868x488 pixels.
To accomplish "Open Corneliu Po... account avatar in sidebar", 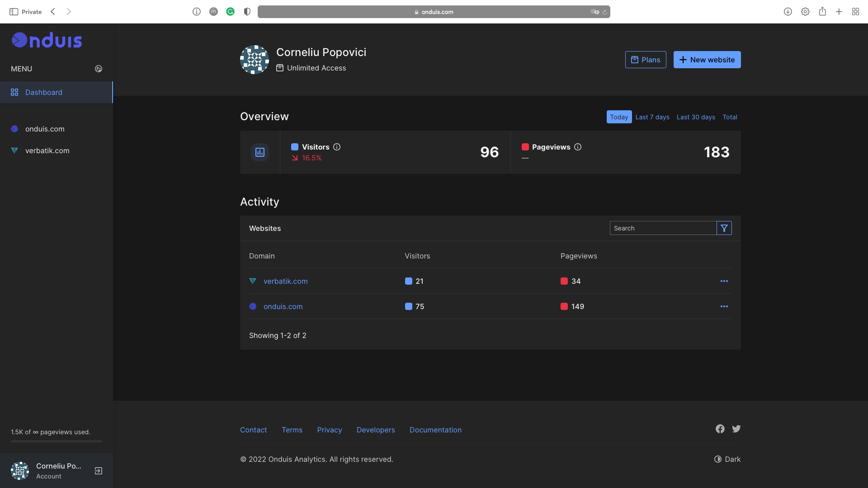I will coord(20,471).
